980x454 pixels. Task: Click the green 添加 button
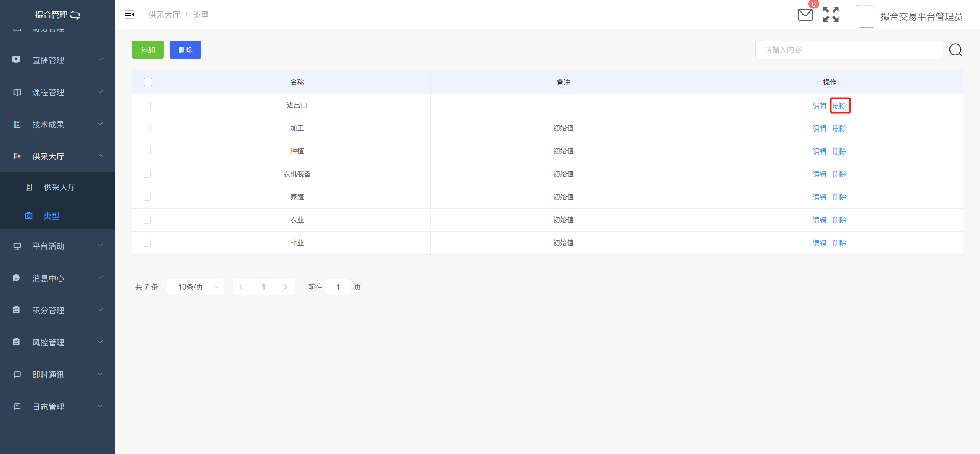148,50
